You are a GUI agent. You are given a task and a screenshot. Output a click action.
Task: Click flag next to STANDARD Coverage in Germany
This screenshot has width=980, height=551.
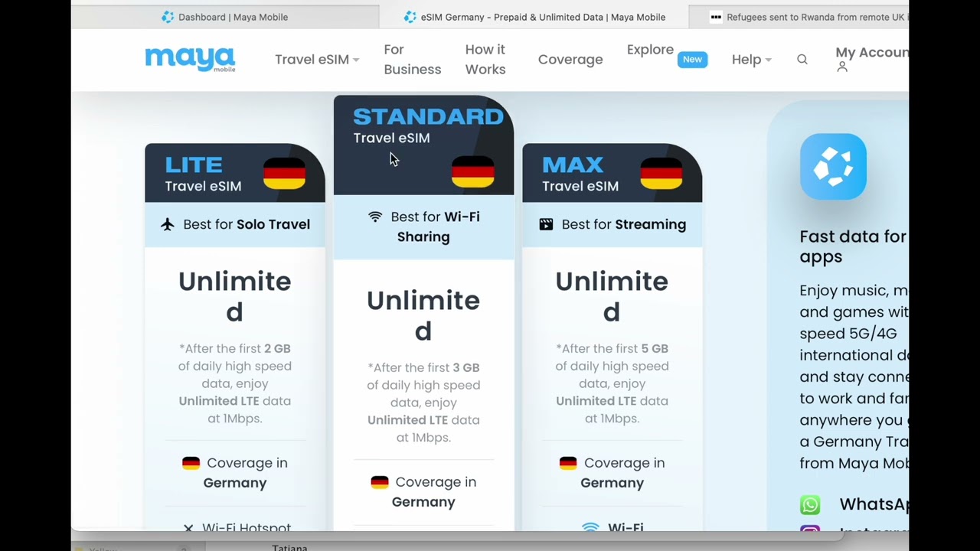coord(380,482)
